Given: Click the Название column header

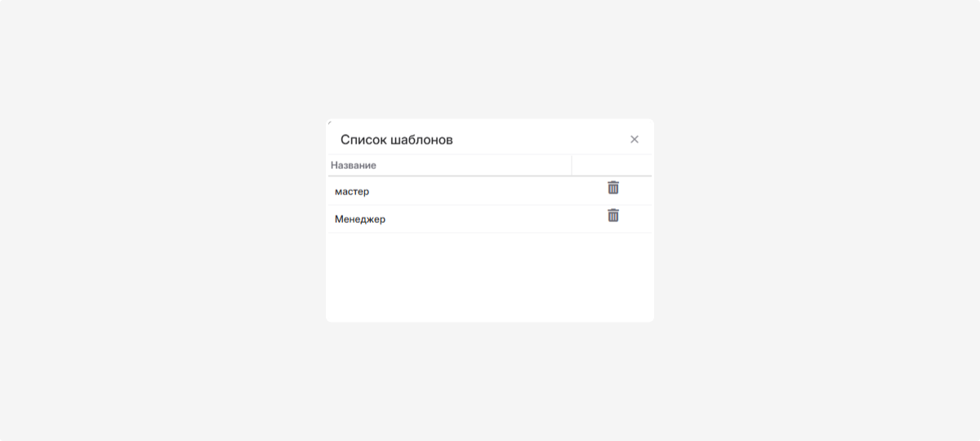Looking at the screenshot, I should (x=354, y=165).
